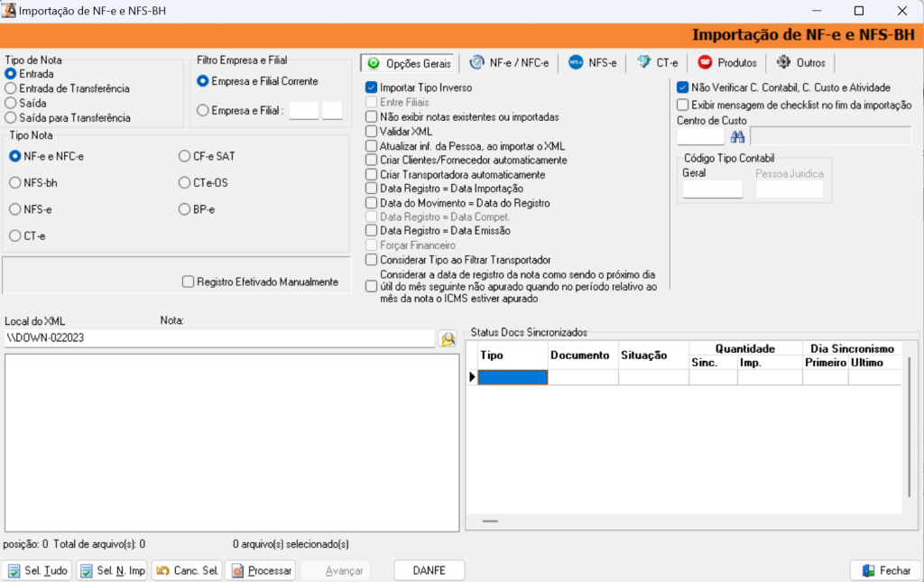Enable the Validar XML checkbox
This screenshot has width=924, height=582.
[x=372, y=132]
